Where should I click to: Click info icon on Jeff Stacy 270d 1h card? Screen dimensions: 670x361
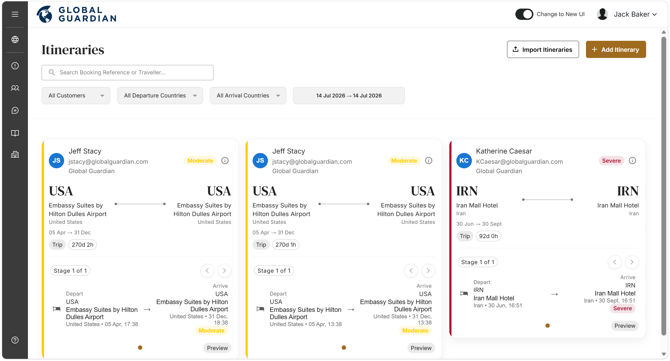coord(429,161)
